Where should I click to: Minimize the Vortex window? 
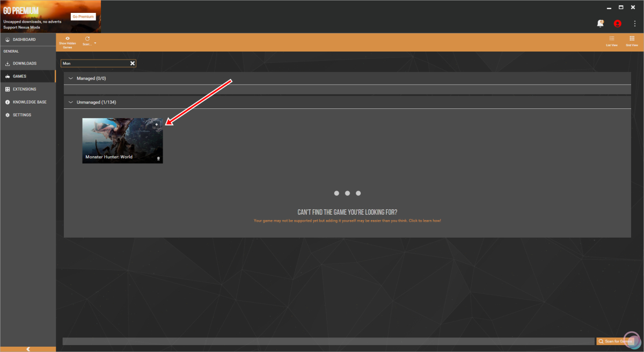click(608, 7)
